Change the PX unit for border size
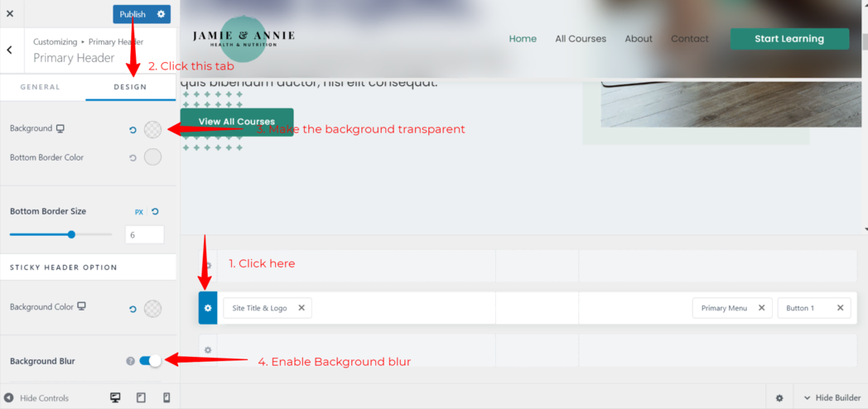 coord(139,212)
